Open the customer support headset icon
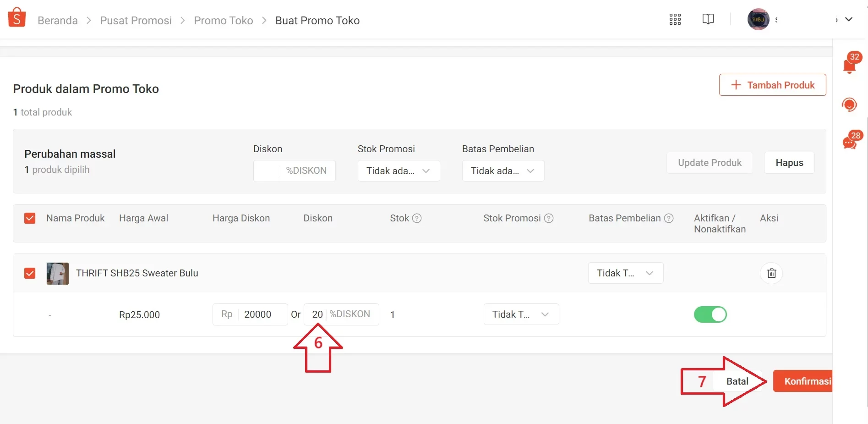 (x=849, y=105)
